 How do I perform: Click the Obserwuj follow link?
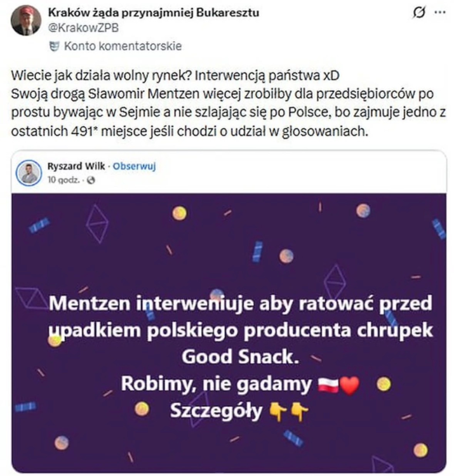[x=136, y=166]
